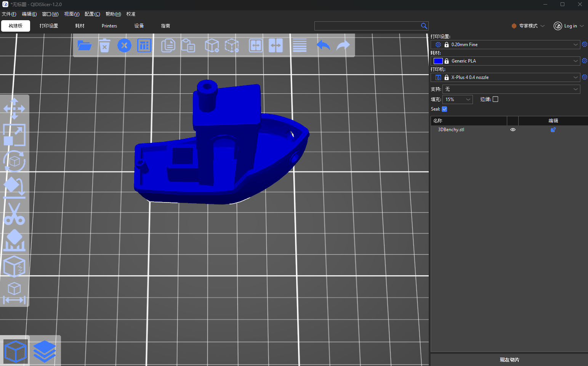Switch to the 耗材 tab

pos(80,26)
